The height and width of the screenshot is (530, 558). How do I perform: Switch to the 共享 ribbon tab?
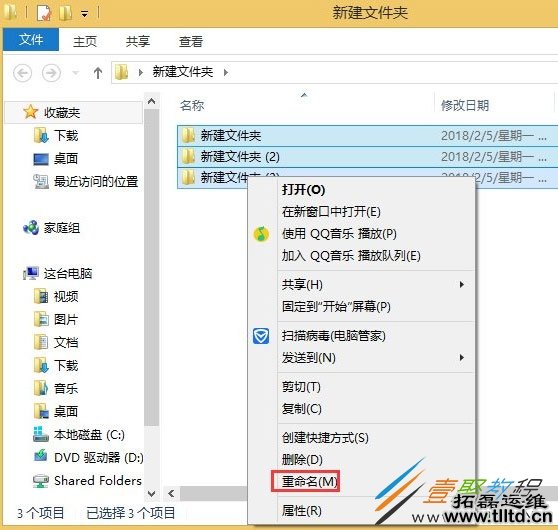[138, 41]
